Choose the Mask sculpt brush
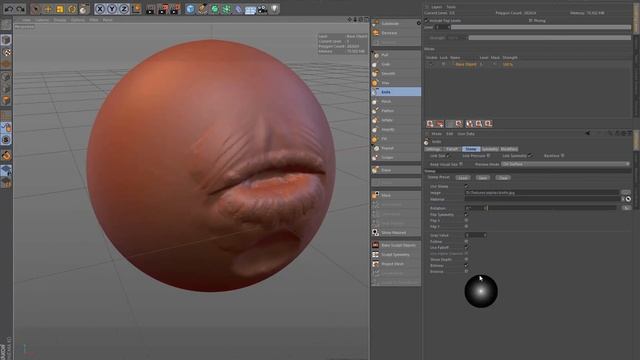Image resolution: width=640 pixels, height=360 pixels. 396,196
